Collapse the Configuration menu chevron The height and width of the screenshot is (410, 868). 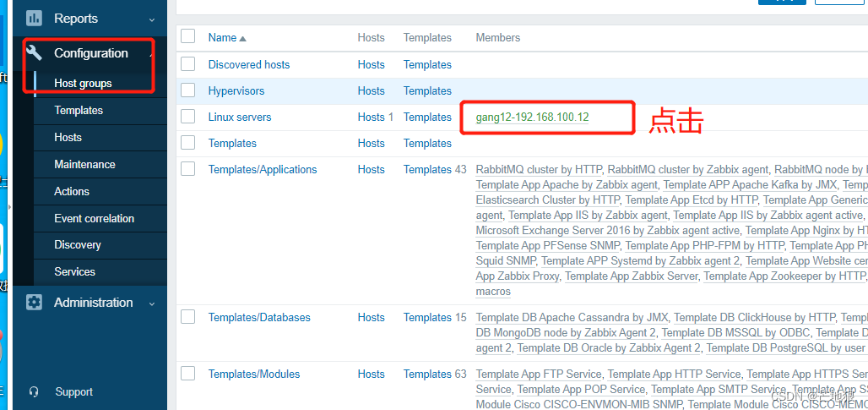click(152, 54)
